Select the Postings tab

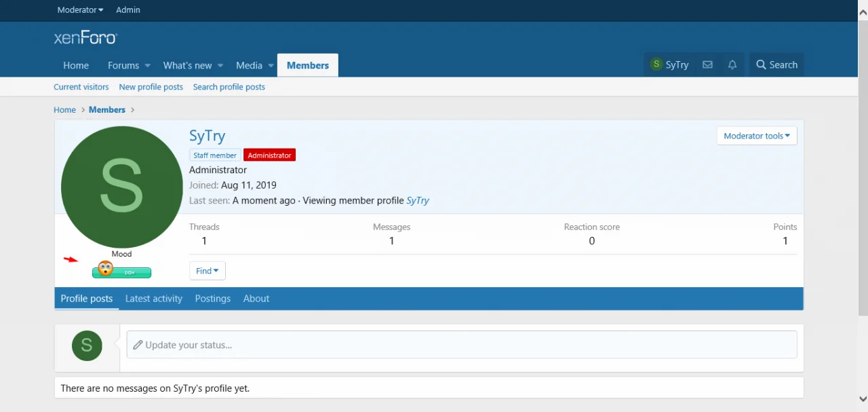tap(213, 299)
